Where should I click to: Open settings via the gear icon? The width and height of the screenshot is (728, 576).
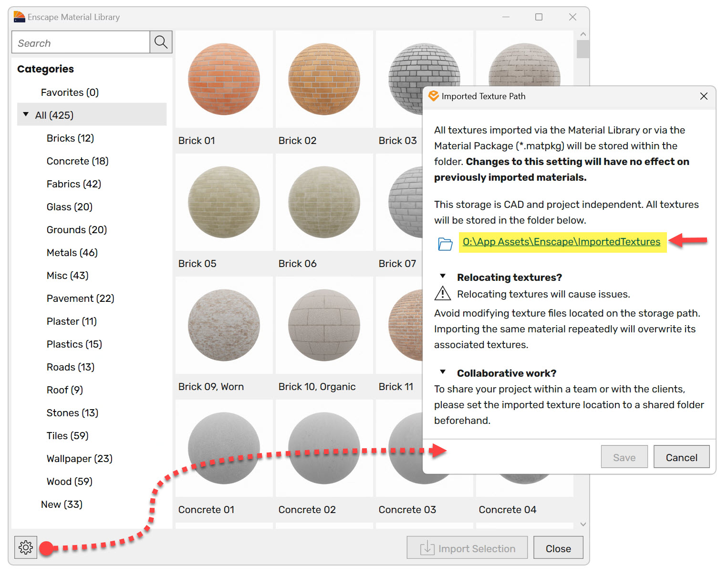click(25, 547)
